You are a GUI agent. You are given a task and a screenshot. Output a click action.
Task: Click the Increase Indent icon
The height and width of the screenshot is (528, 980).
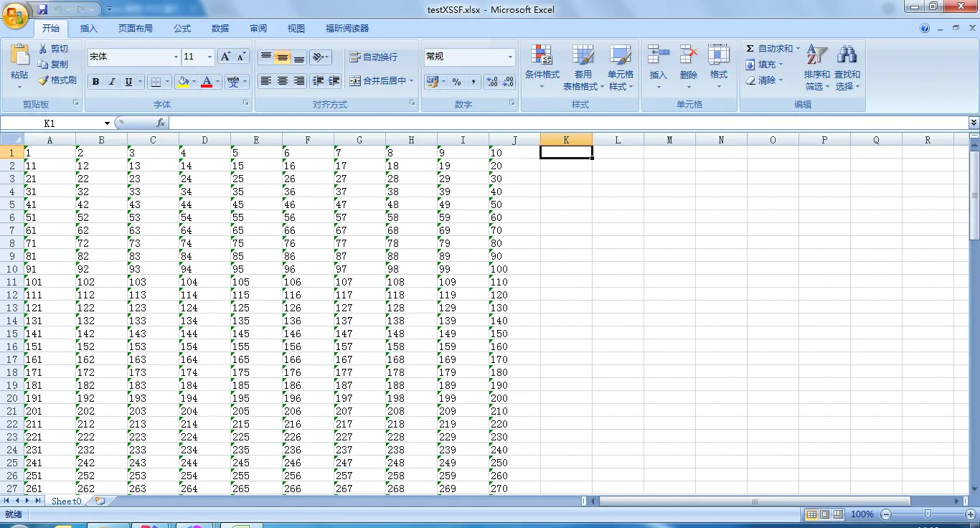[334, 81]
